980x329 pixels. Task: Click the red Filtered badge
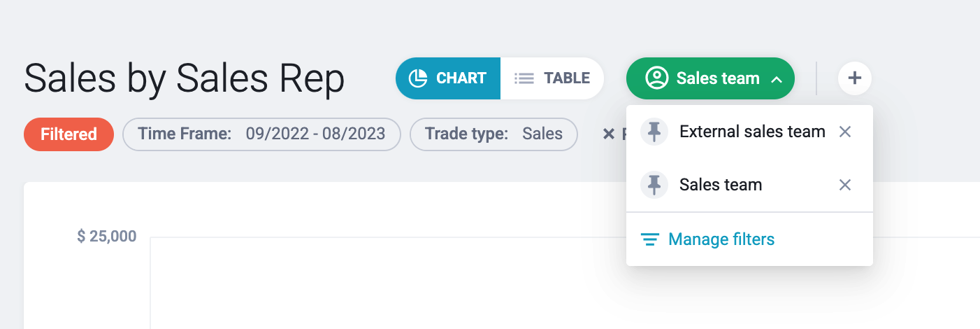[69, 134]
